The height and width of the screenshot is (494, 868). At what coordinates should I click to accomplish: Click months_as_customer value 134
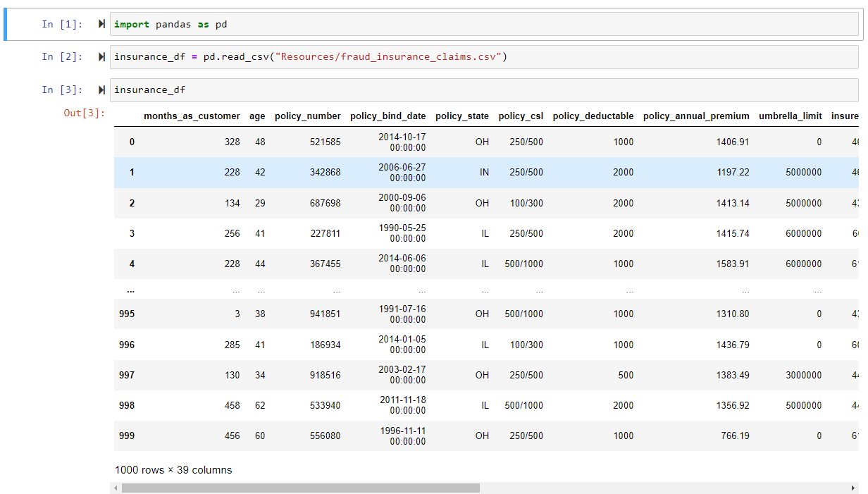point(232,203)
